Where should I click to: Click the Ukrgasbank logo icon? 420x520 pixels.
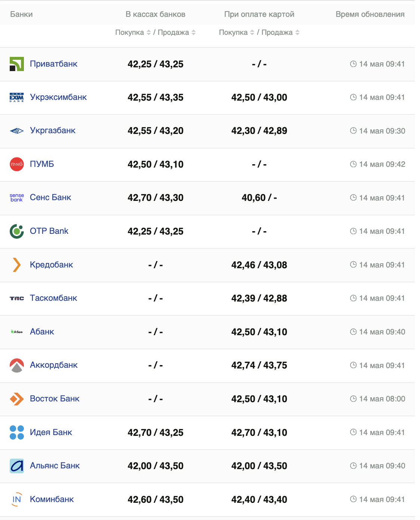click(x=17, y=131)
